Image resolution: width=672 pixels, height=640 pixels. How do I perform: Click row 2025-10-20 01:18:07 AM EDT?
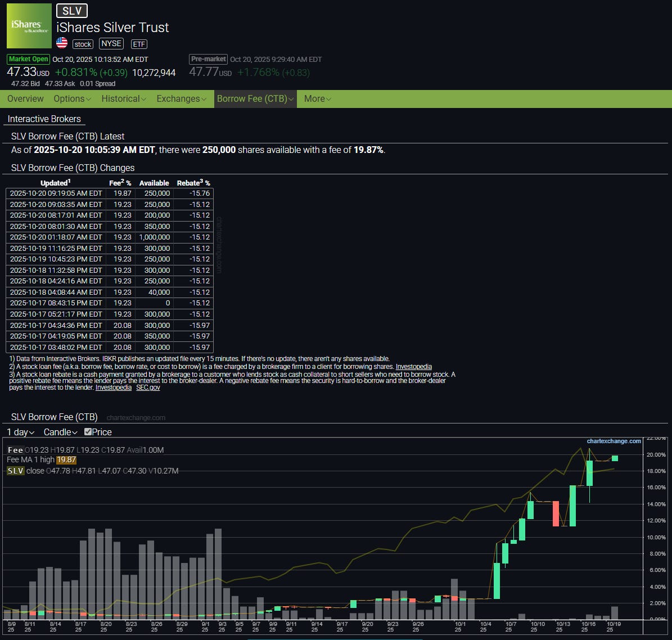point(109,237)
